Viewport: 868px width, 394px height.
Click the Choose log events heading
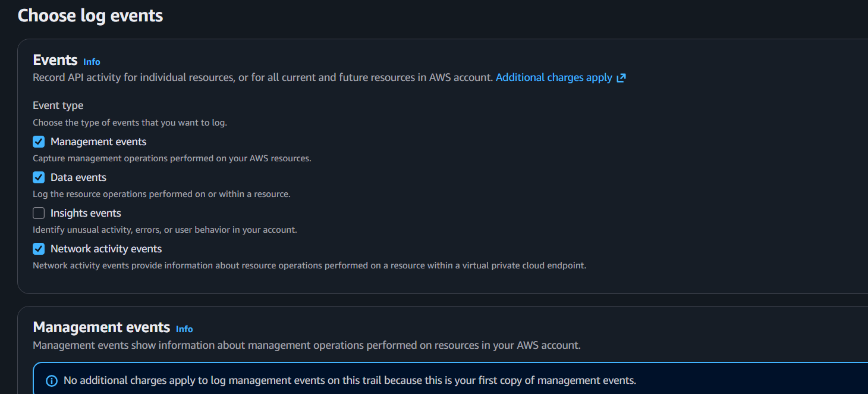pyautogui.click(x=90, y=15)
